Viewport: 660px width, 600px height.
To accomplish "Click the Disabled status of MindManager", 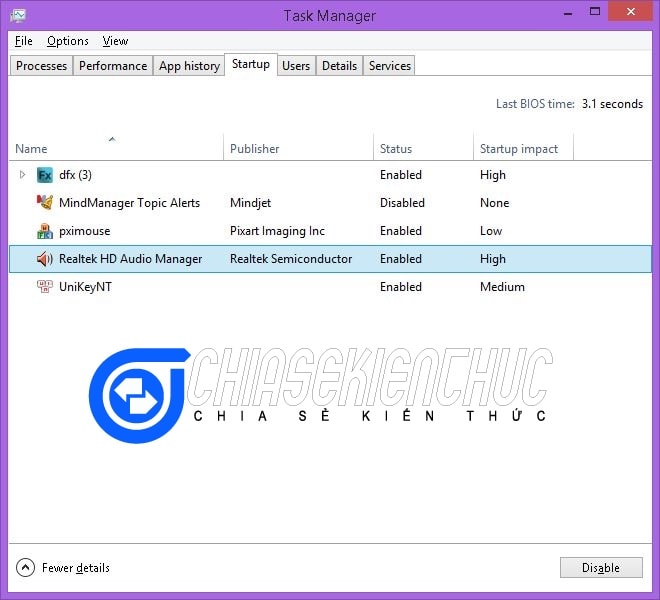I will (402, 203).
